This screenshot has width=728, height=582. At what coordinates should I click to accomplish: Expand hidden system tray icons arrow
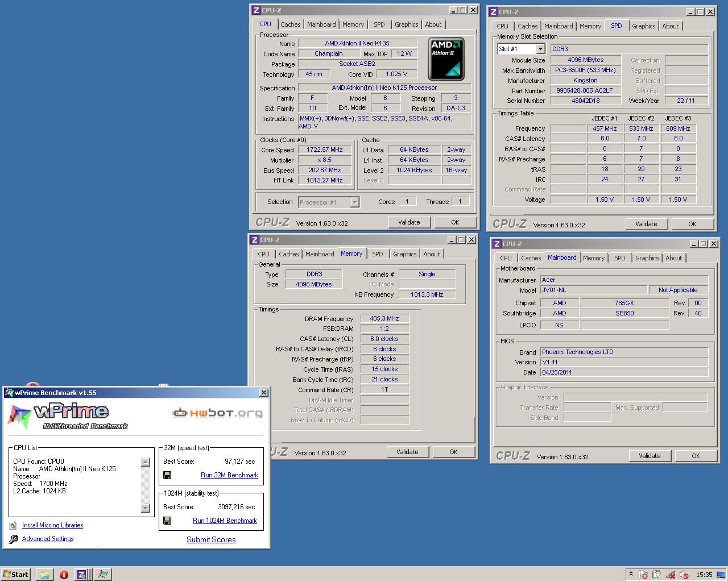pyautogui.click(x=630, y=575)
